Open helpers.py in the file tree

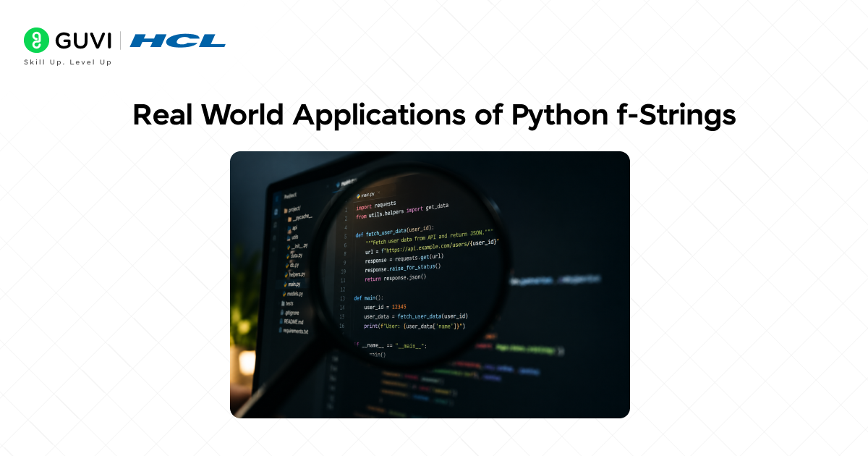297,274
